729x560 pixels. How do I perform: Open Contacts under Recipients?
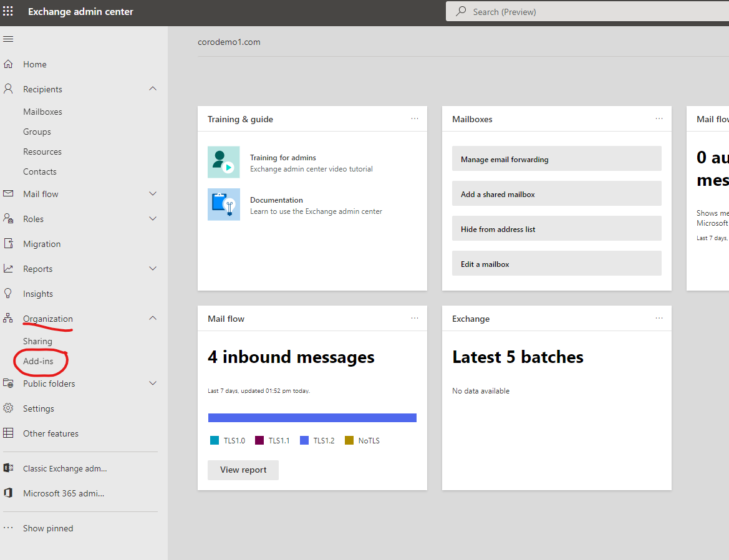pyautogui.click(x=40, y=171)
